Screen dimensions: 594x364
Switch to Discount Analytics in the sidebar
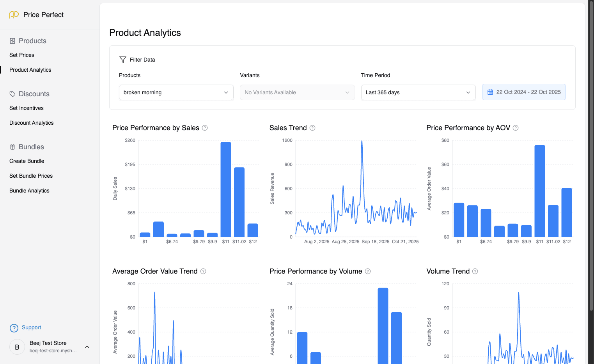tap(31, 123)
